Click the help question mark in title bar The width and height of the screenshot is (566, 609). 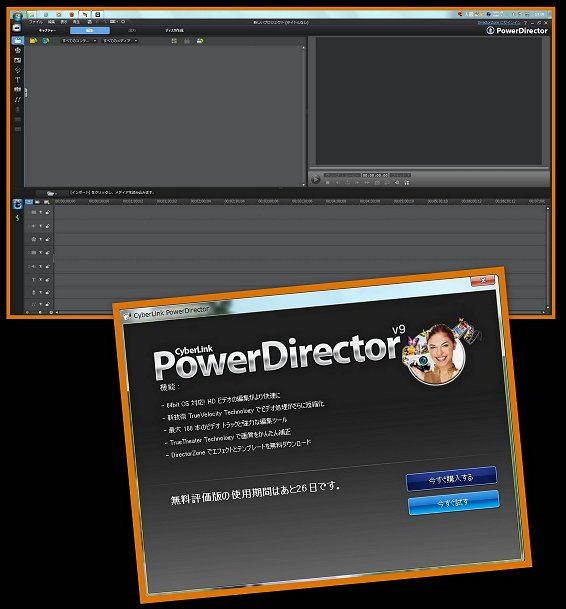click(525, 23)
